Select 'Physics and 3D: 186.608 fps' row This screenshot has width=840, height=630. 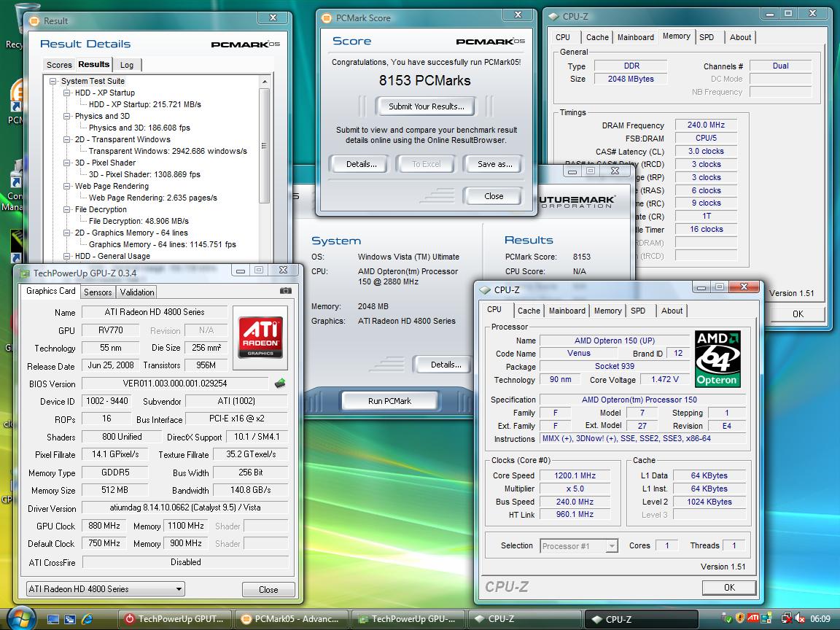(139, 128)
